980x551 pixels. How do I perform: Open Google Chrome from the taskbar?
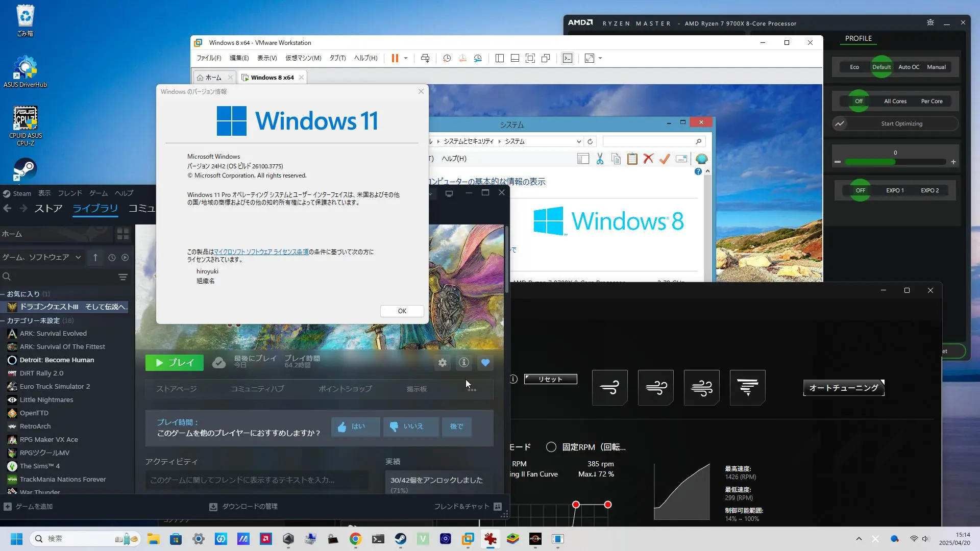pyautogui.click(x=356, y=539)
